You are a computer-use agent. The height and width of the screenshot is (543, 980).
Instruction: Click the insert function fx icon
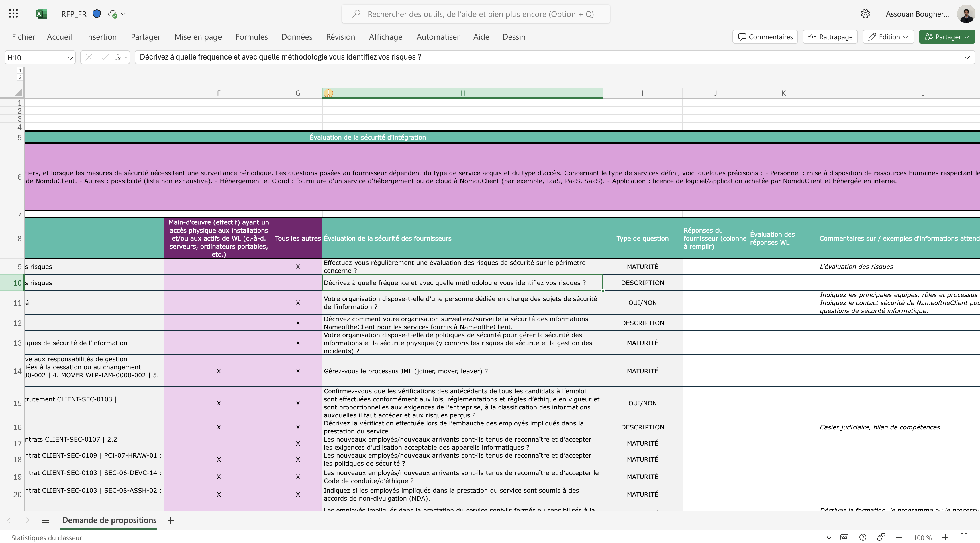(x=118, y=57)
